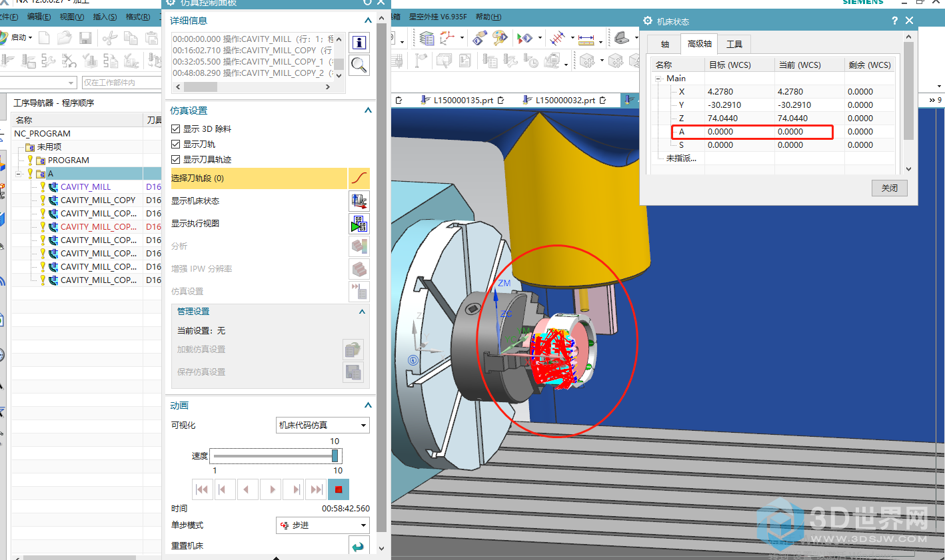Click the 速度 slider handle
This screenshot has height=560, width=945.
coord(335,456)
